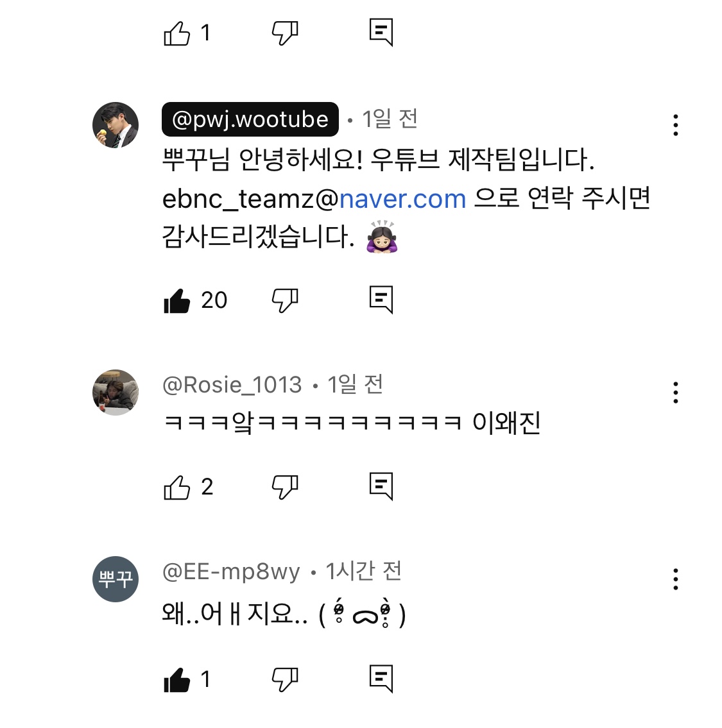
Task: Reply to the @Rosie_1013 comment
Action: [381, 487]
